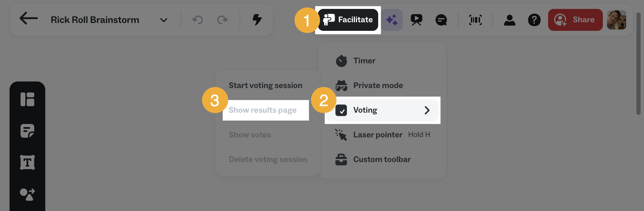Expand the Voting submenu chevron
Image resolution: width=644 pixels, height=211 pixels.
[427, 110]
